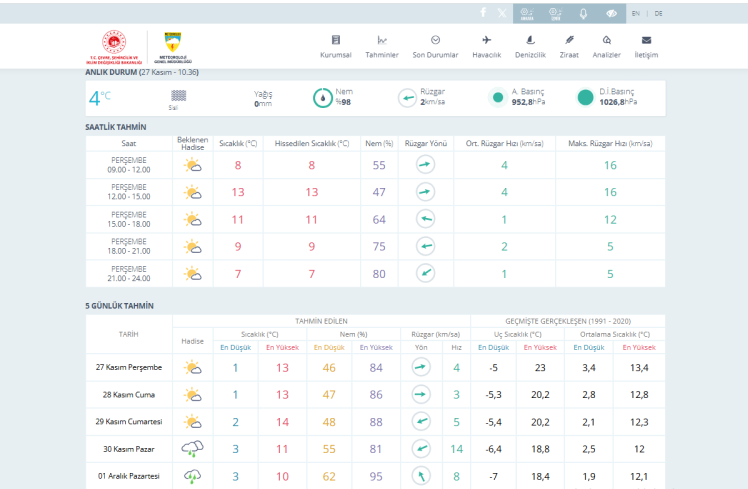
Task: Click the microphone icon in top bar
Action: click(x=583, y=13)
